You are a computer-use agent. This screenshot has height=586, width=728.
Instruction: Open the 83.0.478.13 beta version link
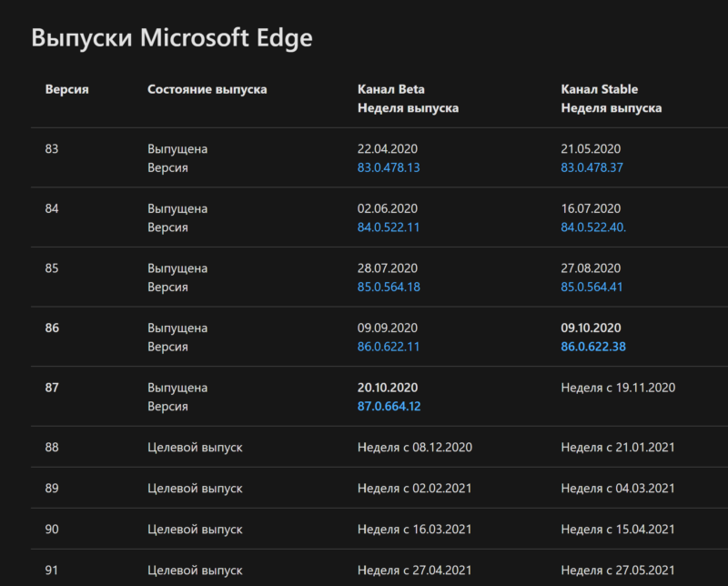[x=389, y=167]
